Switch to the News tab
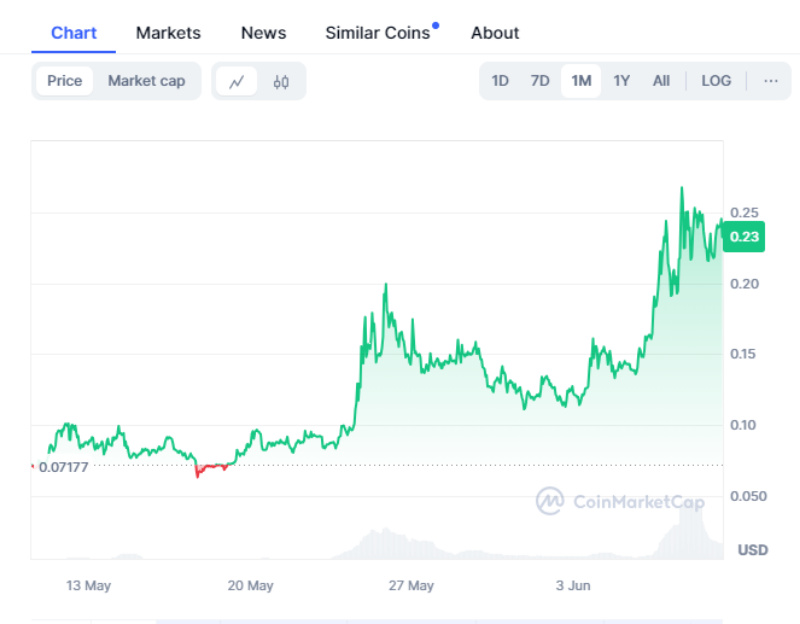This screenshot has width=800, height=624. coord(263,33)
